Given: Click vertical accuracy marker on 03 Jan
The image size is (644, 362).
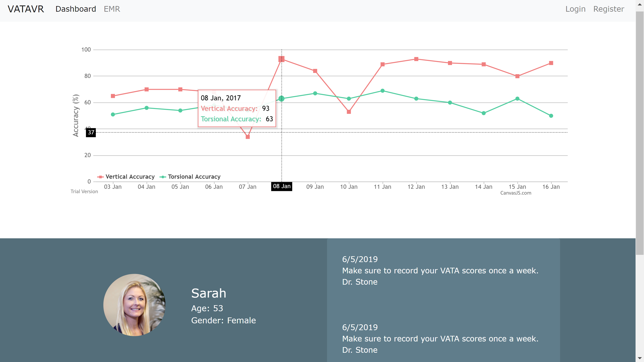Looking at the screenshot, I should click(113, 96).
